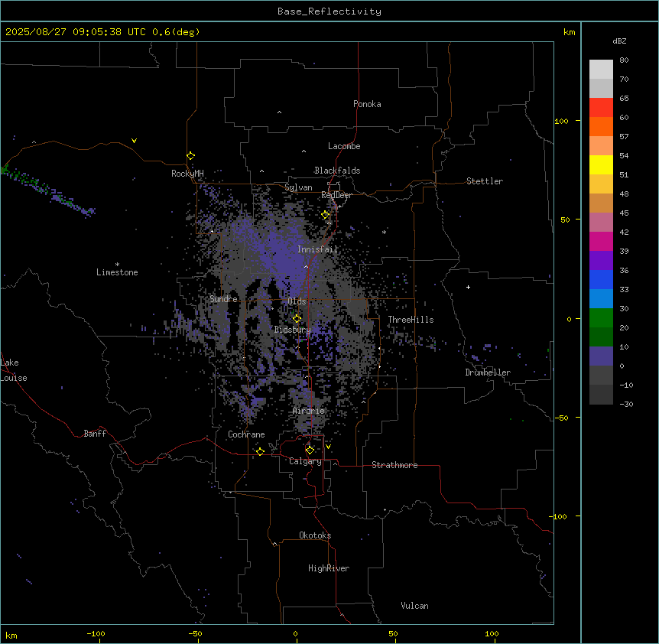This screenshot has height=644, width=659.
Task: Click the Olds town label
Action: tap(297, 301)
